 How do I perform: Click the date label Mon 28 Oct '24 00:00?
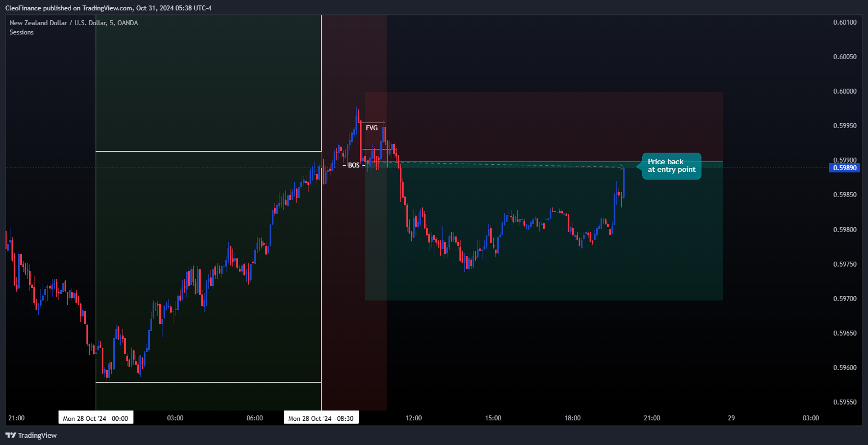point(96,418)
